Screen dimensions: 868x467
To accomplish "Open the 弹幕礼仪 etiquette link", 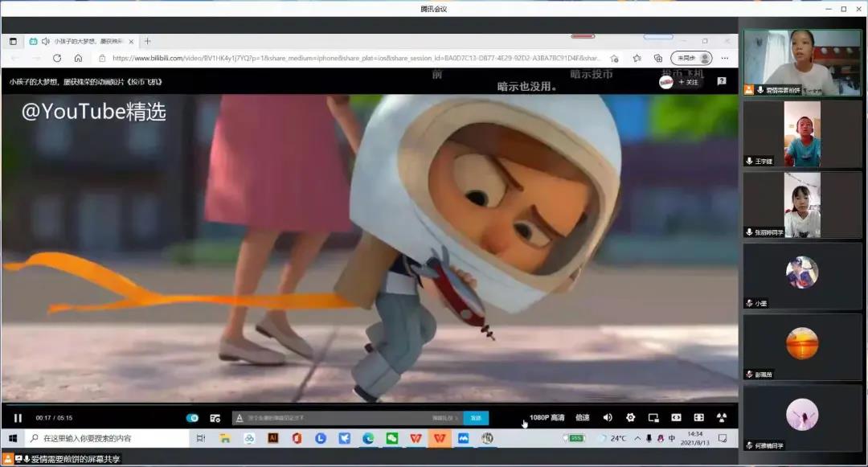I will [444, 418].
